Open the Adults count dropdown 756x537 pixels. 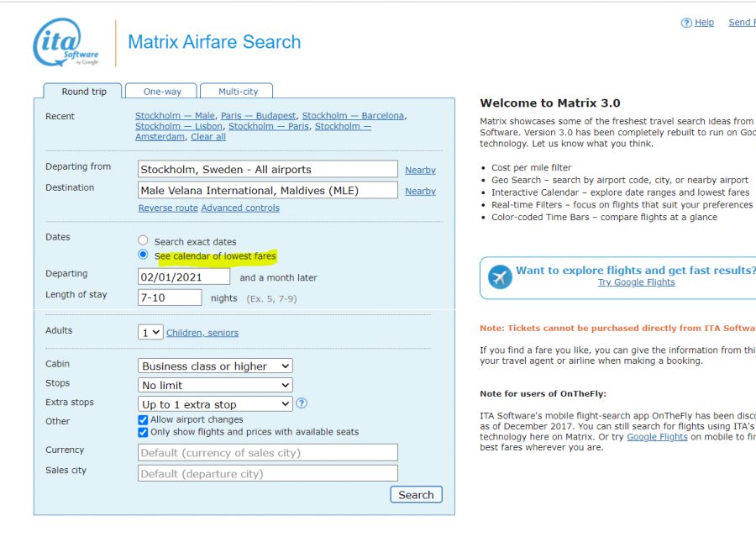tap(150, 333)
